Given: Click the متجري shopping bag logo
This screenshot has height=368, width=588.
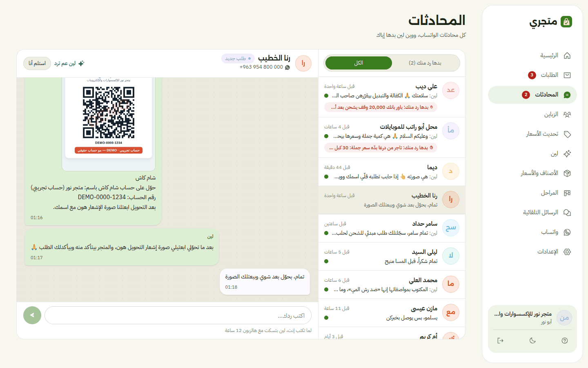Looking at the screenshot, I should pos(566,22).
